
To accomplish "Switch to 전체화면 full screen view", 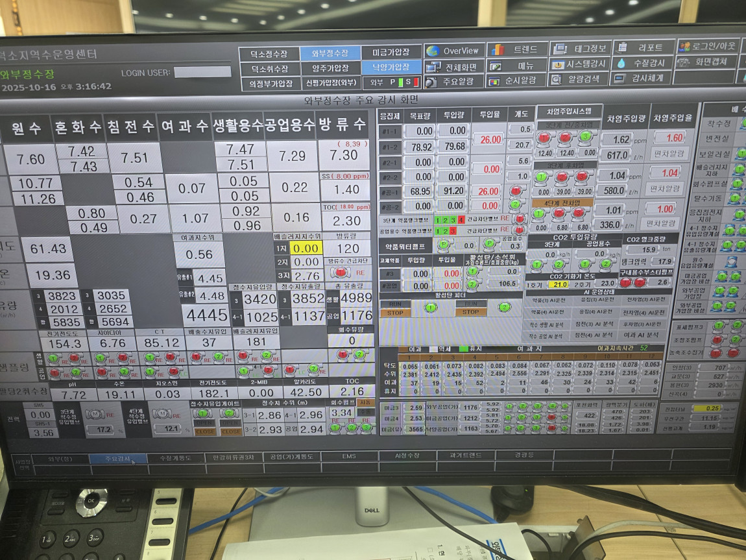I will coord(454,67).
